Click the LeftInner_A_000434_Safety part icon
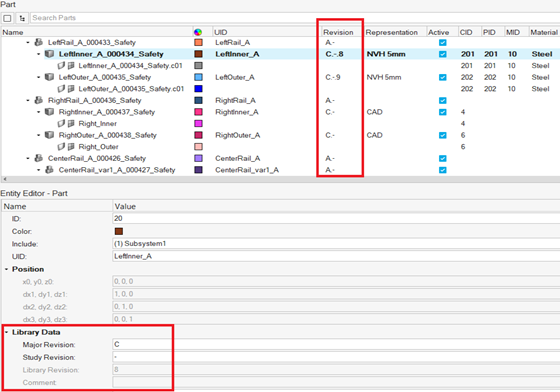 click(x=49, y=54)
